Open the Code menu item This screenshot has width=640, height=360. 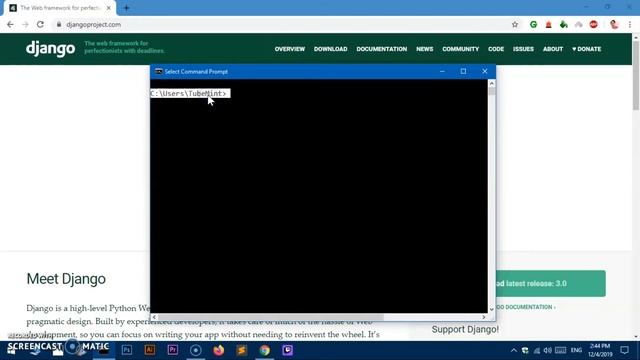[496, 49]
